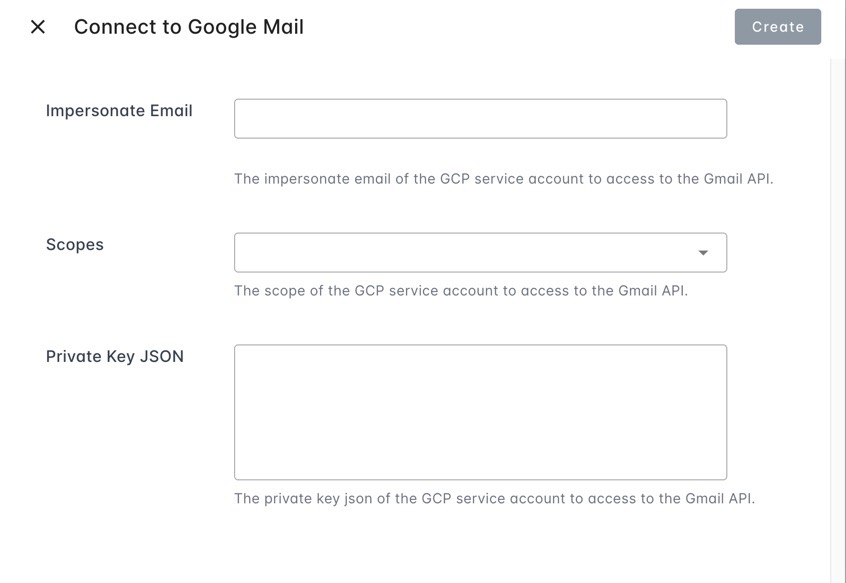Click the Scopes field label

pyautogui.click(x=75, y=245)
